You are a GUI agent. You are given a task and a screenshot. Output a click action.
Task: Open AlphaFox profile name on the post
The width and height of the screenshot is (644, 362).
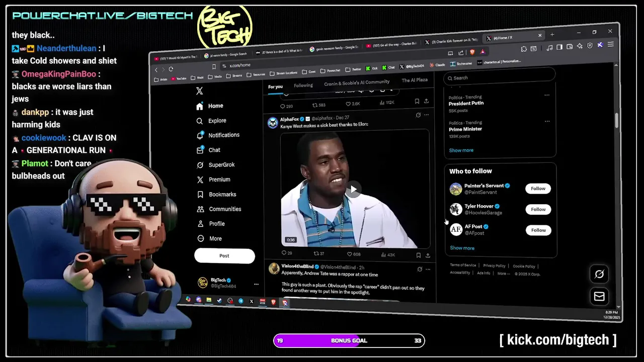[289, 119]
